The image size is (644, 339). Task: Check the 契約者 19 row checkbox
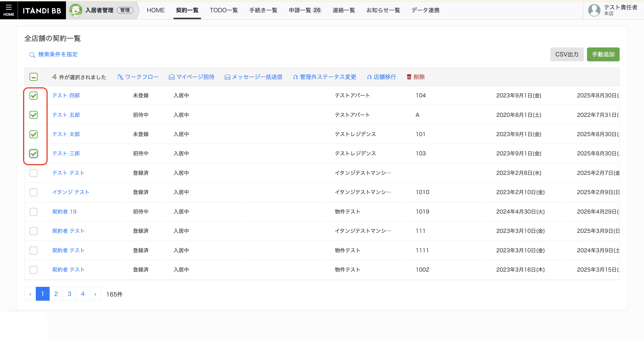34,212
